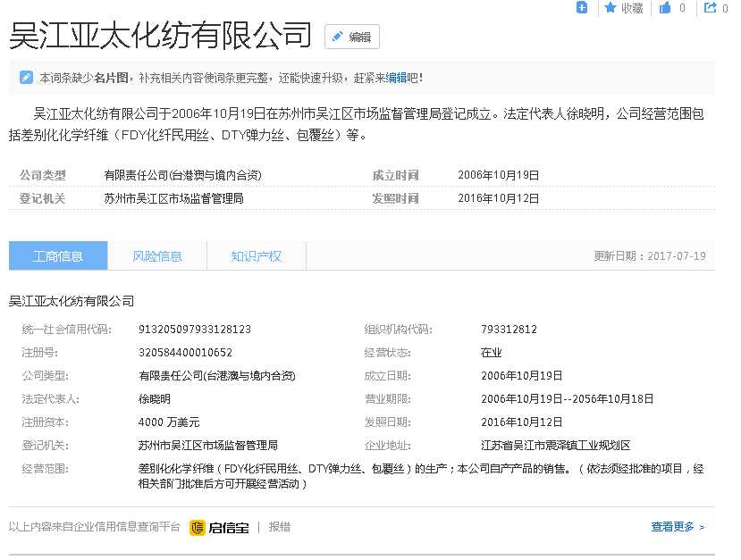Click legal representative 徐晓明 in details table

(154, 399)
